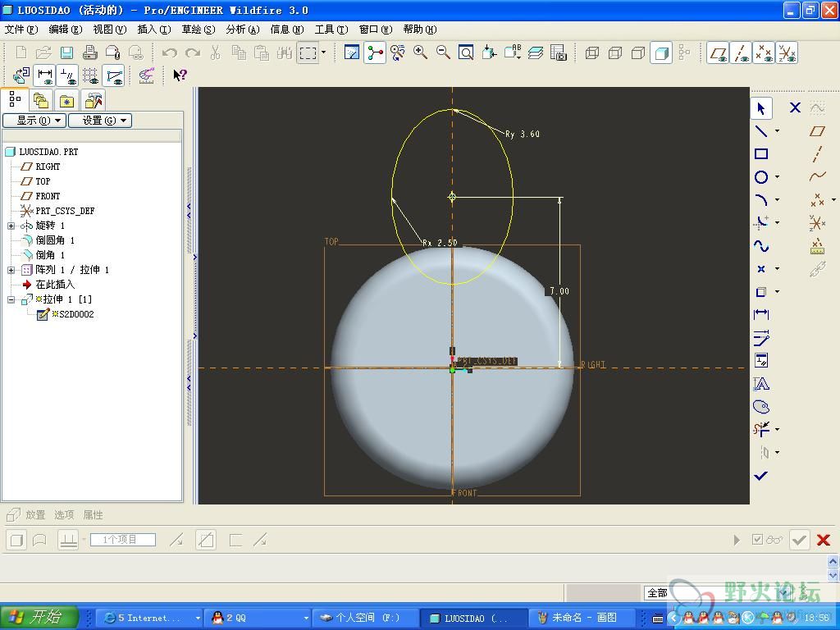Open the 显示 dropdown in model tree

tap(34, 120)
